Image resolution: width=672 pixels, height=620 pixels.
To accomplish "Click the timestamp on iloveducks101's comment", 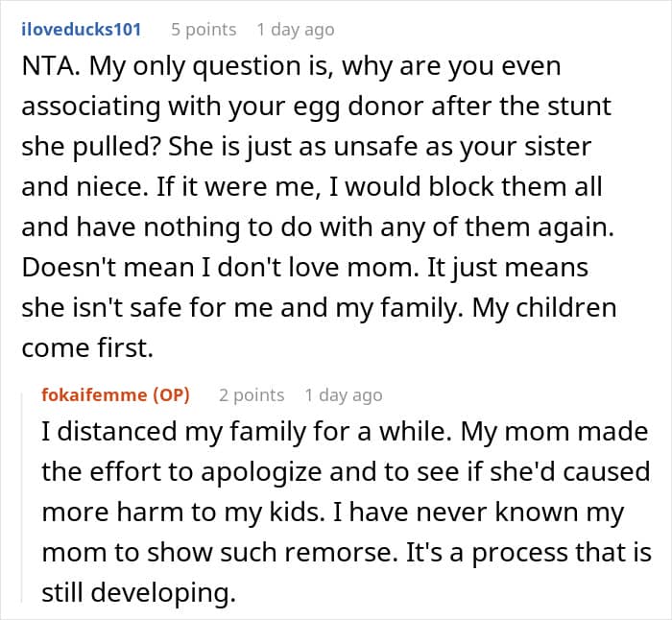I will 296,30.
